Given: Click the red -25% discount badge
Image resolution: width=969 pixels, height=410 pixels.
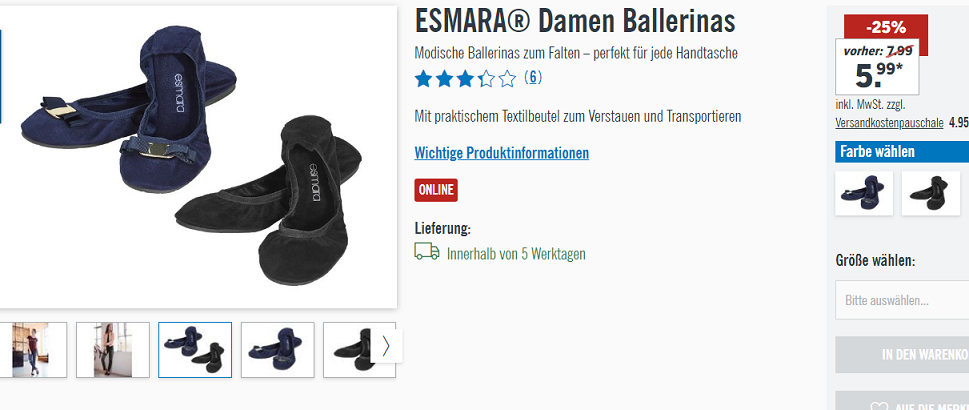Looking at the screenshot, I should (886, 26).
